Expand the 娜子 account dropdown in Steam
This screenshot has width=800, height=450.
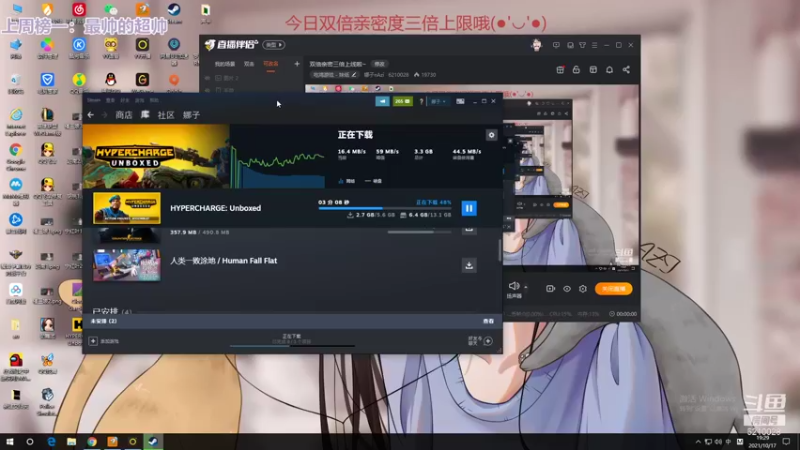point(438,102)
